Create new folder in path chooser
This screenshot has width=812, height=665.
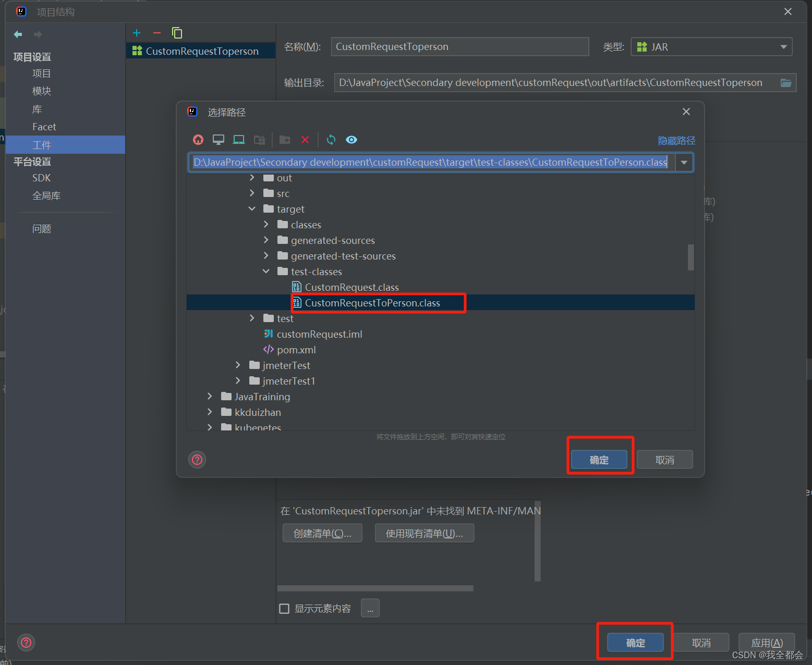click(285, 140)
